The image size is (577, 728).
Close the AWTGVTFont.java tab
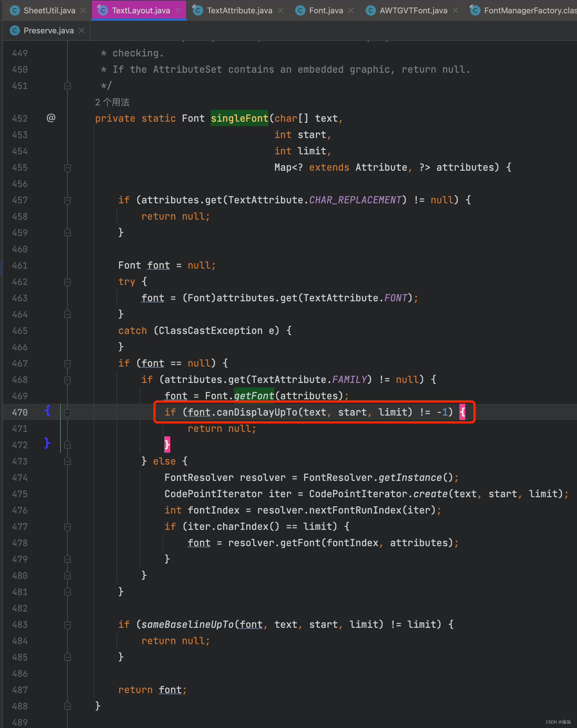tap(455, 10)
